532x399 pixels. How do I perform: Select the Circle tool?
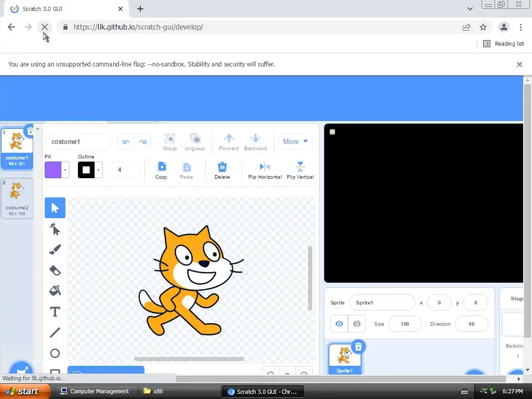[55, 353]
